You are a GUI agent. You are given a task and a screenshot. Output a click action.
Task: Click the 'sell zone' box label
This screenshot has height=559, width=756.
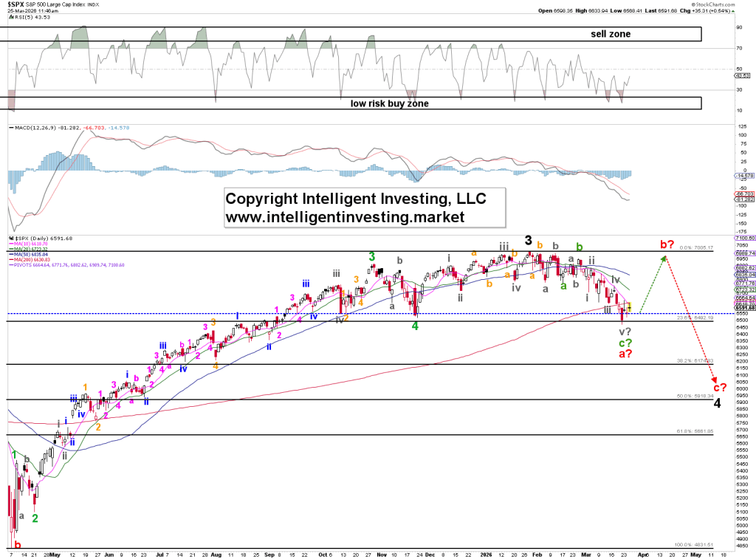tap(611, 34)
